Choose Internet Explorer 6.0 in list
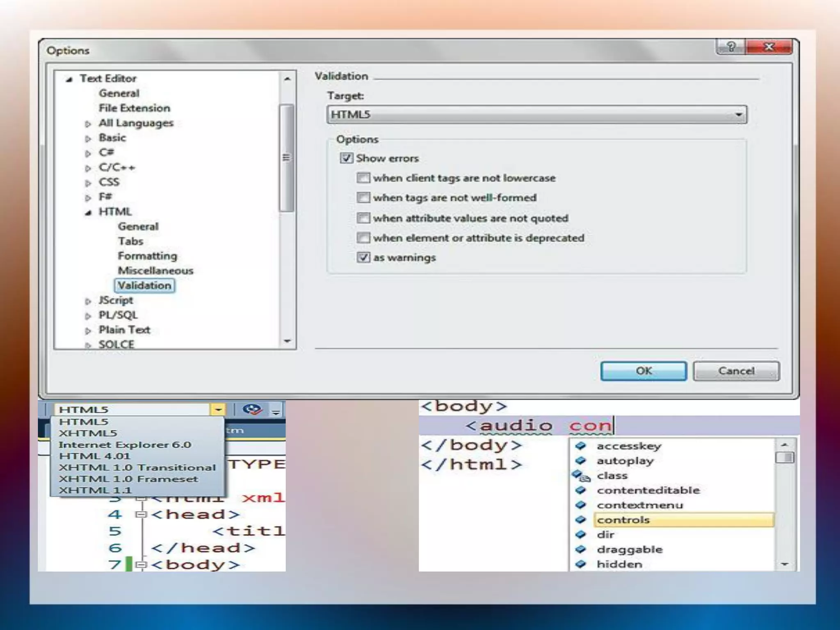This screenshot has width=840, height=630. [x=125, y=445]
